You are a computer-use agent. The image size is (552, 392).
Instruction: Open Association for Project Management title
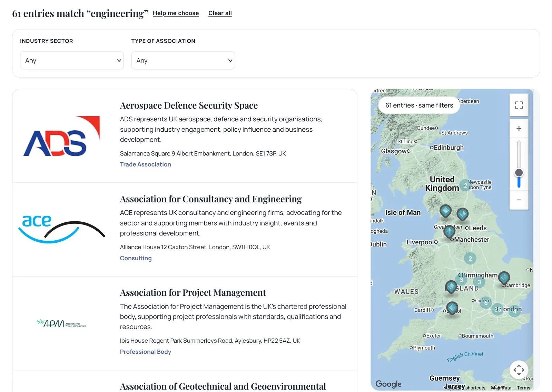[x=193, y=293]
